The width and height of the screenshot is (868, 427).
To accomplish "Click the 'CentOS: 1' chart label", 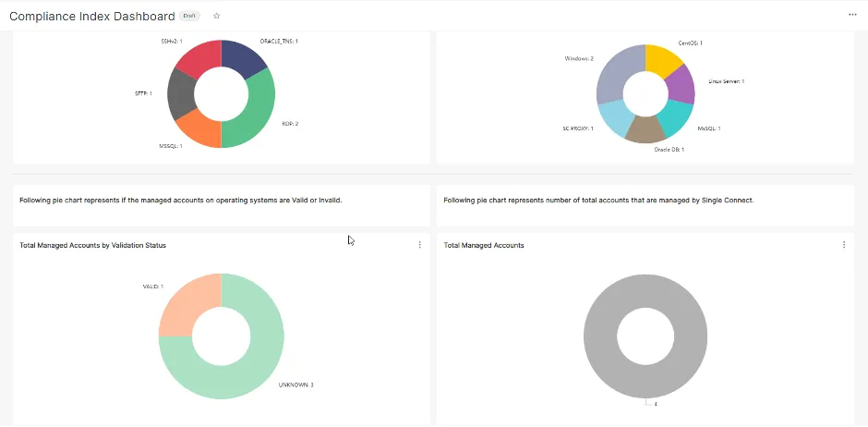I will 691,43.
